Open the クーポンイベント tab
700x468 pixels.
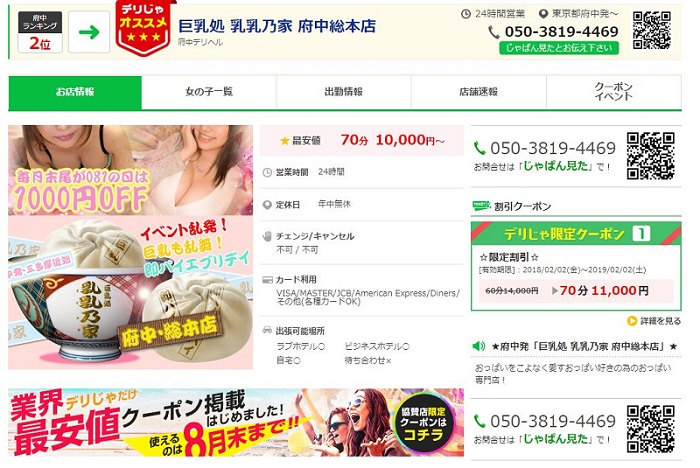click(614, 92)
